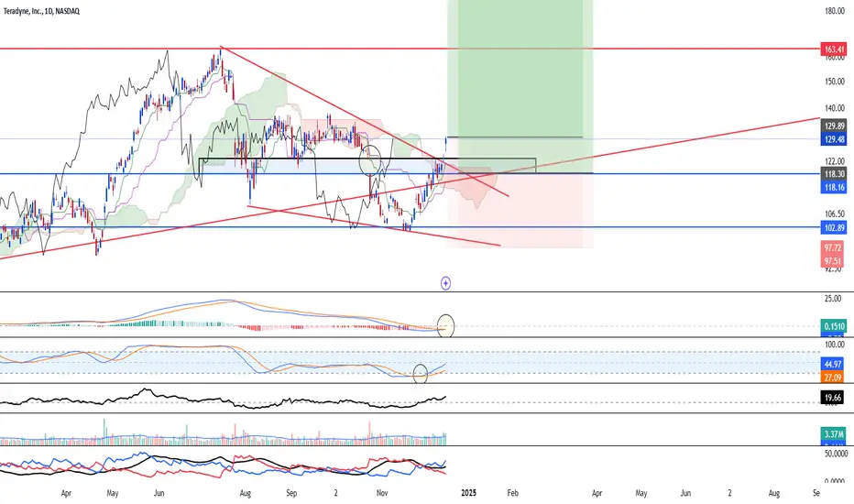854x504 pixels.
Task: Click the Nov label on time axis
Action: pos(382,493)
